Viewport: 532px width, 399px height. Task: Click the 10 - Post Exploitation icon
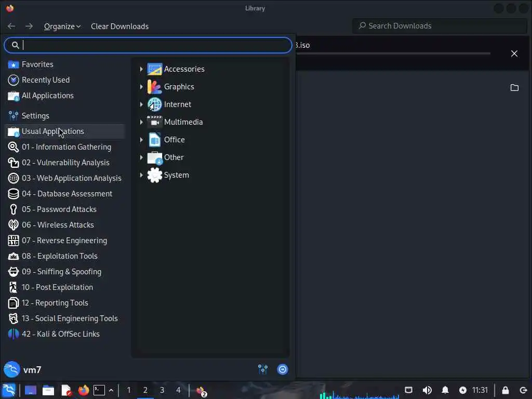13,287
